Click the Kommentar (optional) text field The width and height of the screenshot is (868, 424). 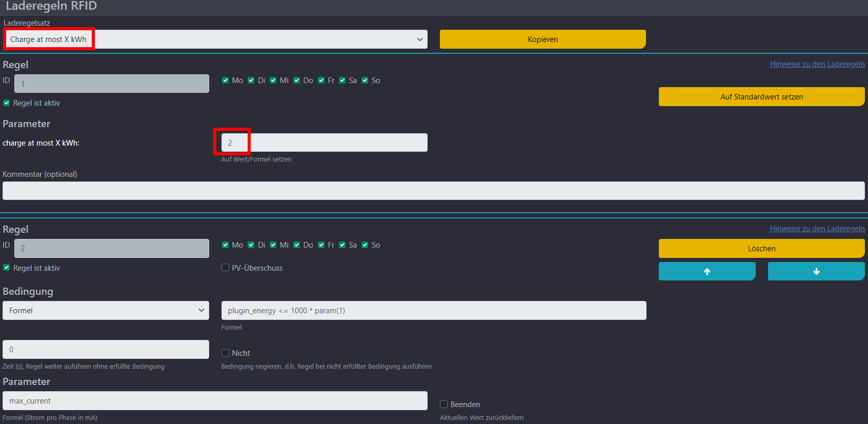(x=433, y=191)
